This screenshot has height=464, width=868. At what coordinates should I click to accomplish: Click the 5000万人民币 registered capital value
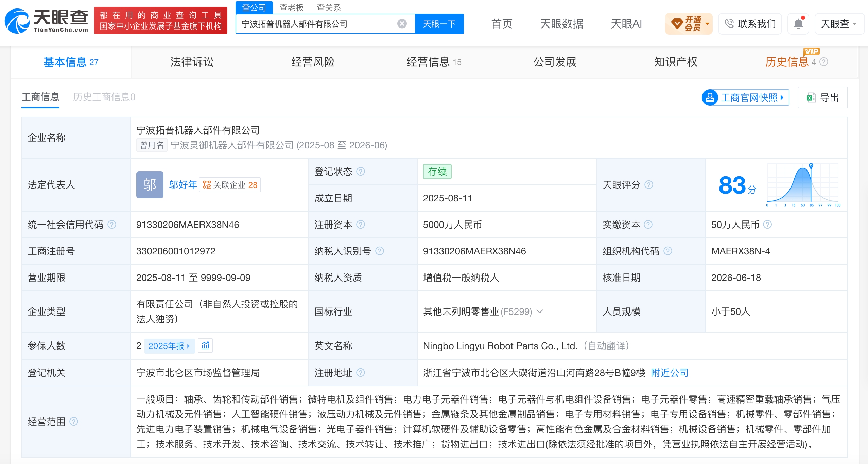pos(452,225)
